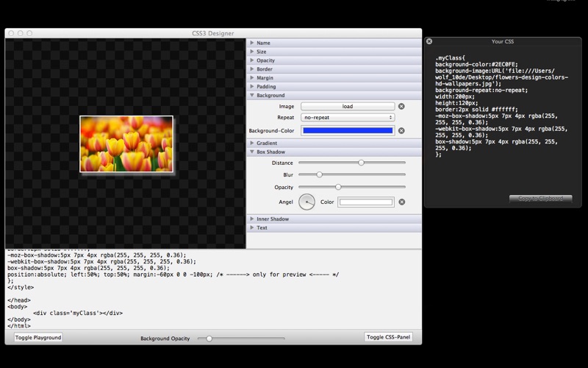Screen dimensions: 588x368
Task: Click the </head> line in code editor
Action: point(19,300)
